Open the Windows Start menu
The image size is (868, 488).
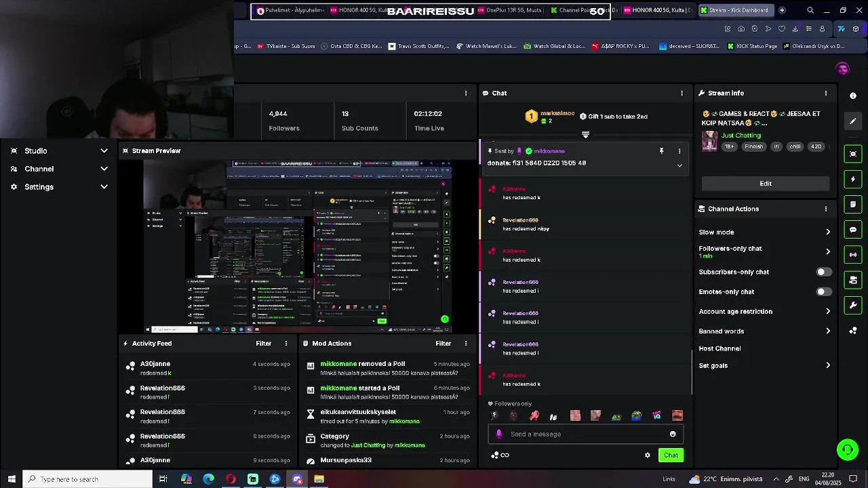12,479
